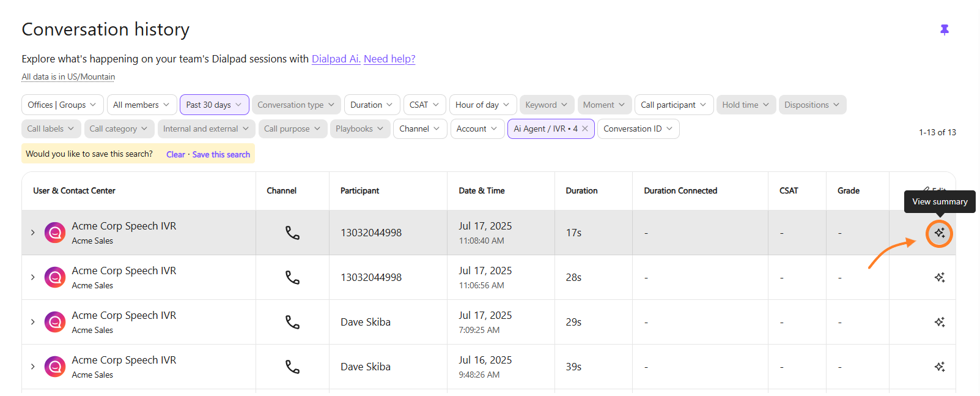
Task: Open Moment filter dropdown
Action: click(605, 105)
